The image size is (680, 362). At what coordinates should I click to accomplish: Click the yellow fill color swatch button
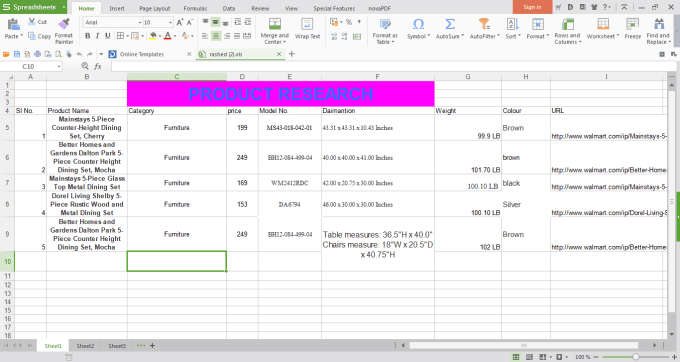[153, 36]
